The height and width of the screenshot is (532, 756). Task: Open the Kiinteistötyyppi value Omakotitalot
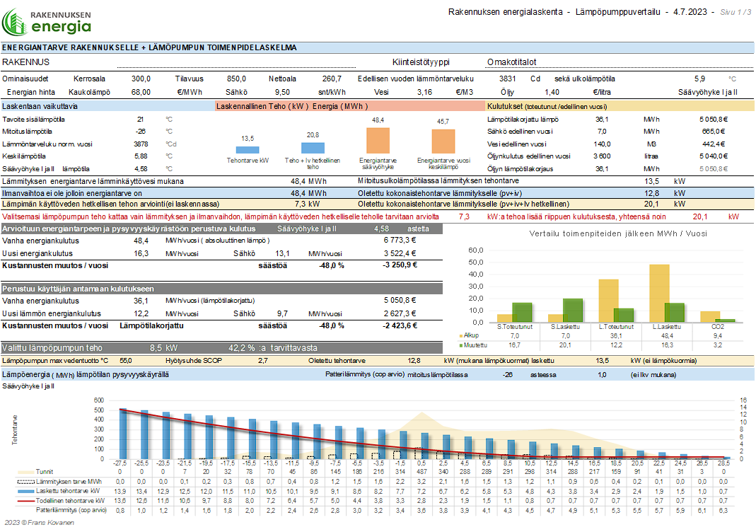pyautogui.click(x=512, y=62)
